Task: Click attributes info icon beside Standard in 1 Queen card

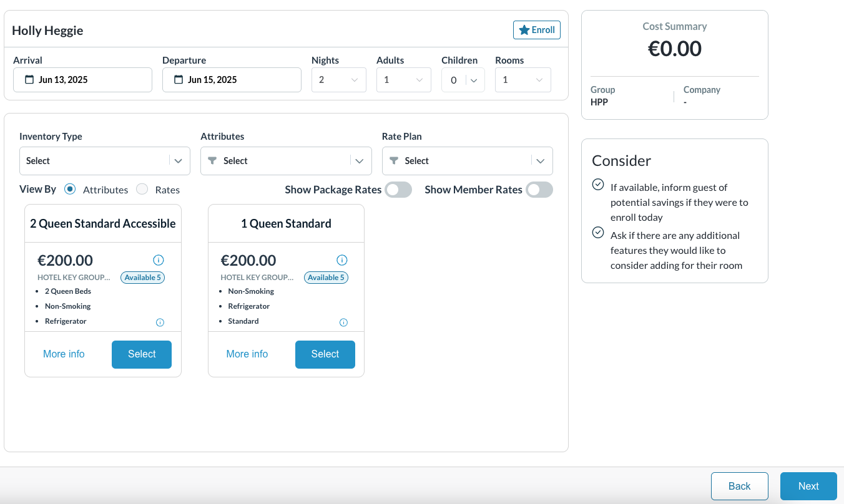Action: 343,322
